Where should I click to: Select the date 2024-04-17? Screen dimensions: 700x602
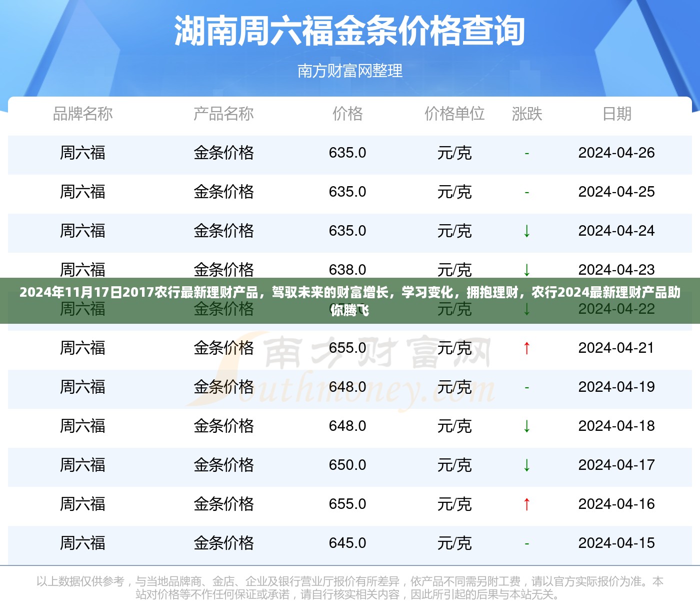616,465
